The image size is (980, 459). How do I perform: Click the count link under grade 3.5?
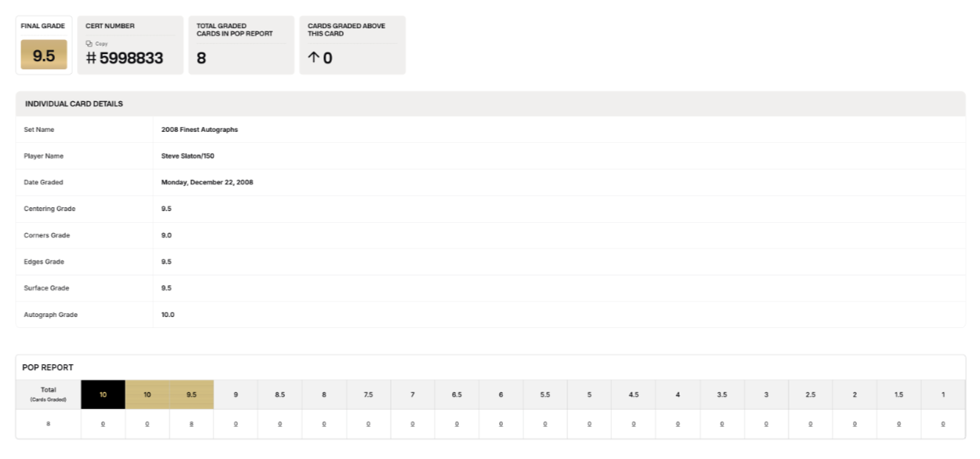point(722,424)
